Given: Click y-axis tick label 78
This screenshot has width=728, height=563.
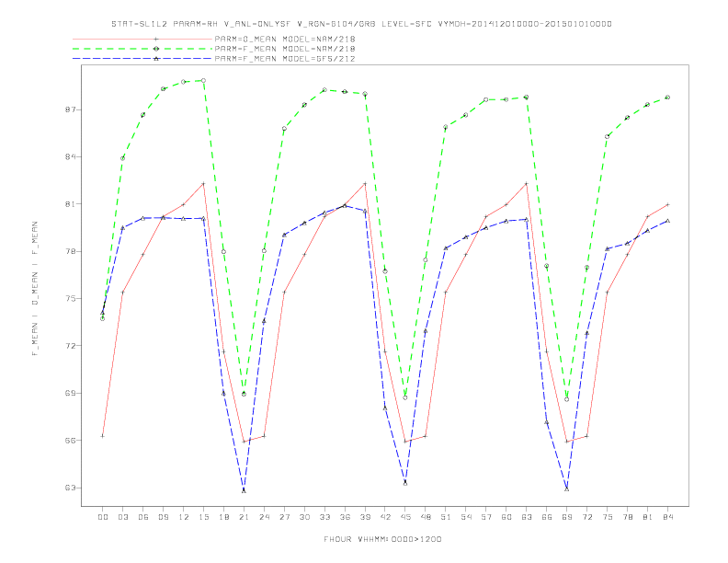Looking at the screenshot, I should coord(70,252).
